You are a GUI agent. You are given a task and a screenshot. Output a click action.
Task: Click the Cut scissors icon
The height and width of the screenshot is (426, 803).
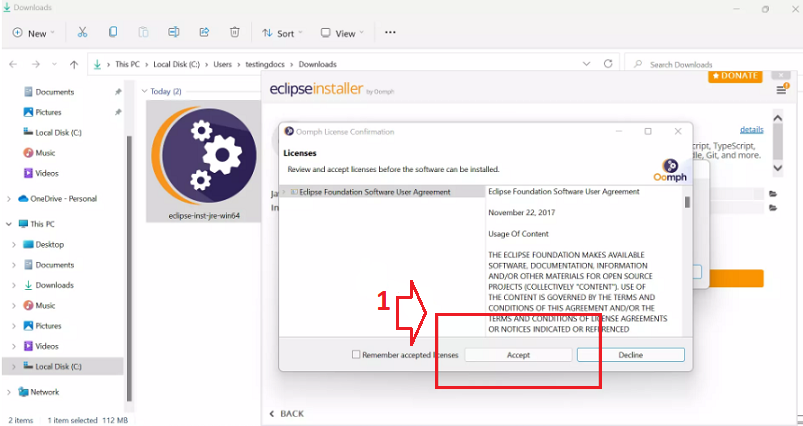click(x=82, y=33)
